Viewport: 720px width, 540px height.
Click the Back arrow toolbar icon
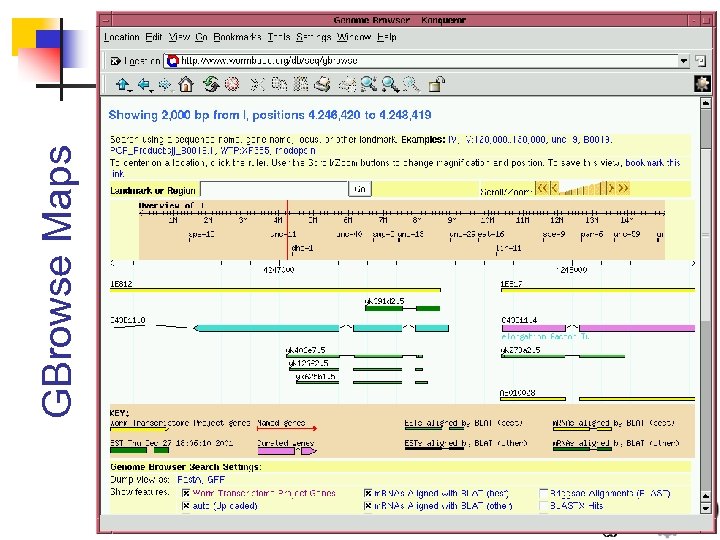(144, 84)
